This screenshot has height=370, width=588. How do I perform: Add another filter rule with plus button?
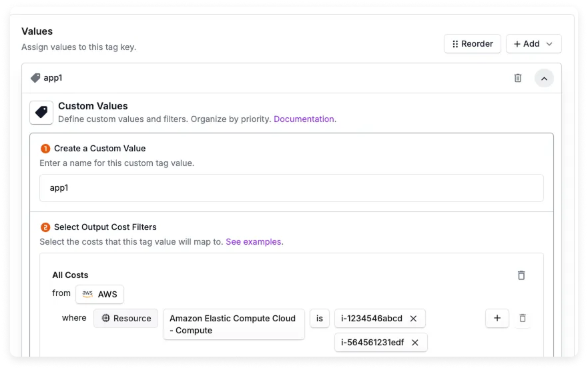(497, 318)
